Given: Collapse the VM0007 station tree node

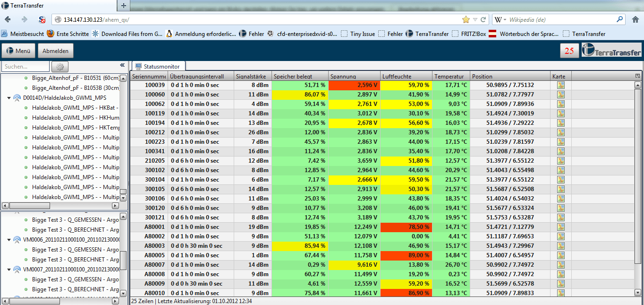Looking at the screenshot, I should pos(9,270).
